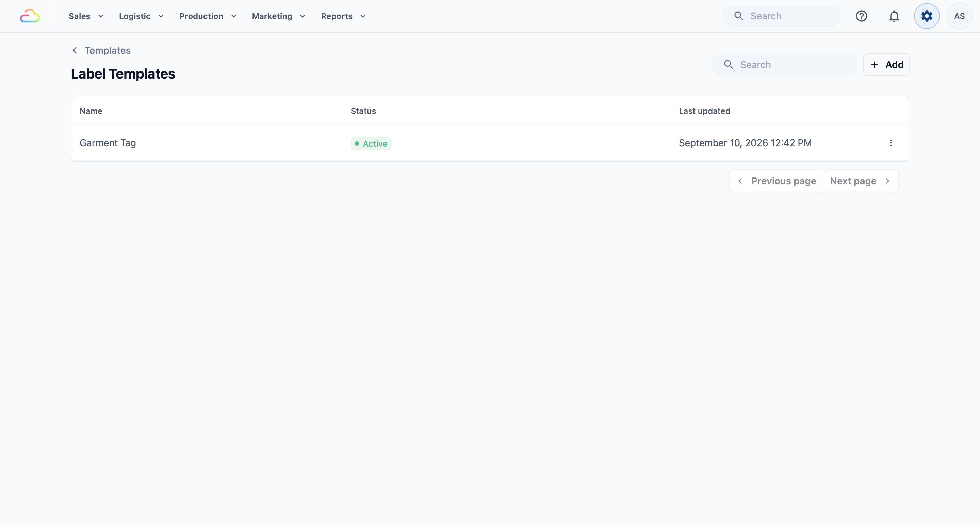Screen dimensions: 980x525
Task: Expand the Production menu
Action: click(x=208, y=16)
